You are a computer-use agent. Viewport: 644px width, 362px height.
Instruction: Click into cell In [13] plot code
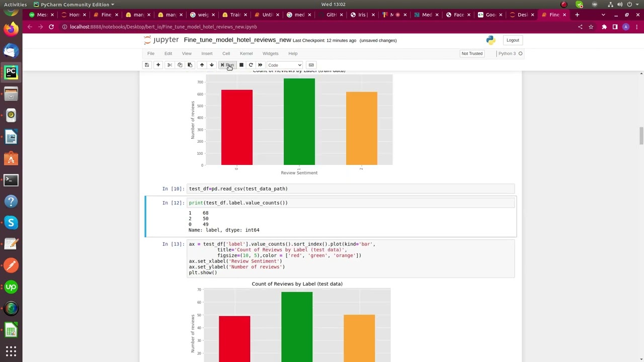coord(351,258)
